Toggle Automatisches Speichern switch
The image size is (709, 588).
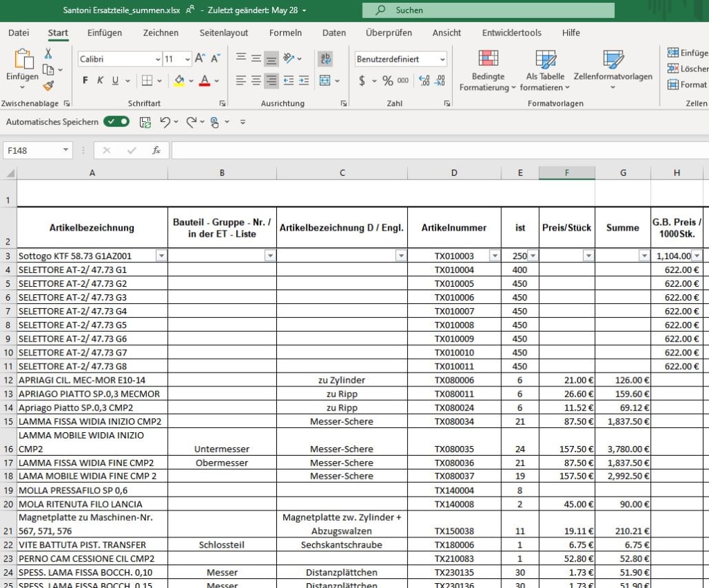coord(116,122)
